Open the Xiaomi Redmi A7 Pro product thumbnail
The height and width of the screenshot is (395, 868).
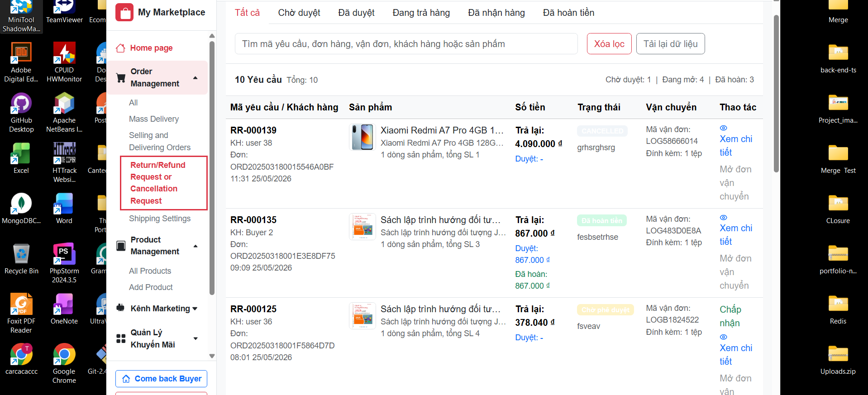click(x=362, y=137)
